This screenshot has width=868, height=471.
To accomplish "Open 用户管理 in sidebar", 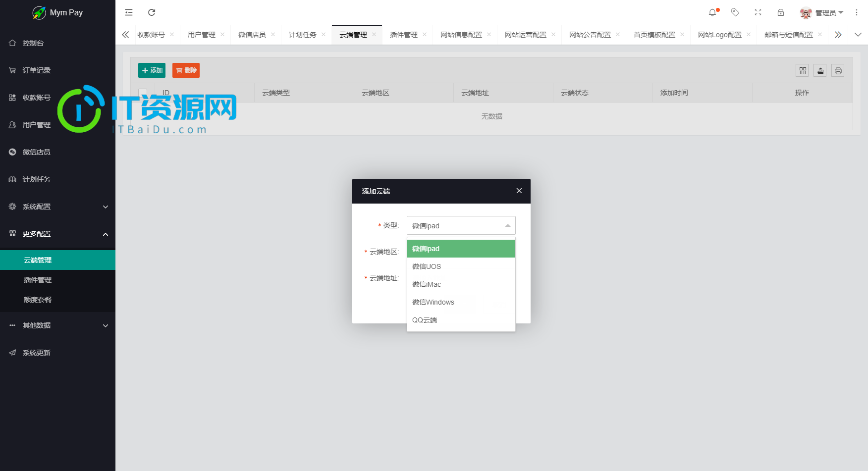I will [x=57, y=125].
